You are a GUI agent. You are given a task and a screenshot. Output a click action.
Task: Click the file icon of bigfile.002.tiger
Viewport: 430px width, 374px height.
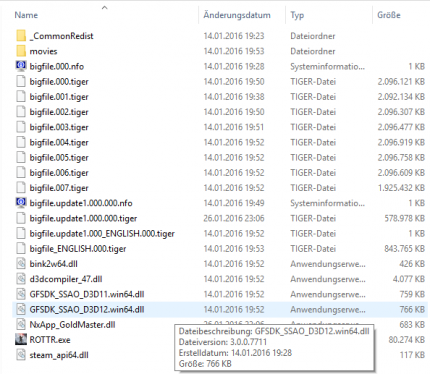21,112
